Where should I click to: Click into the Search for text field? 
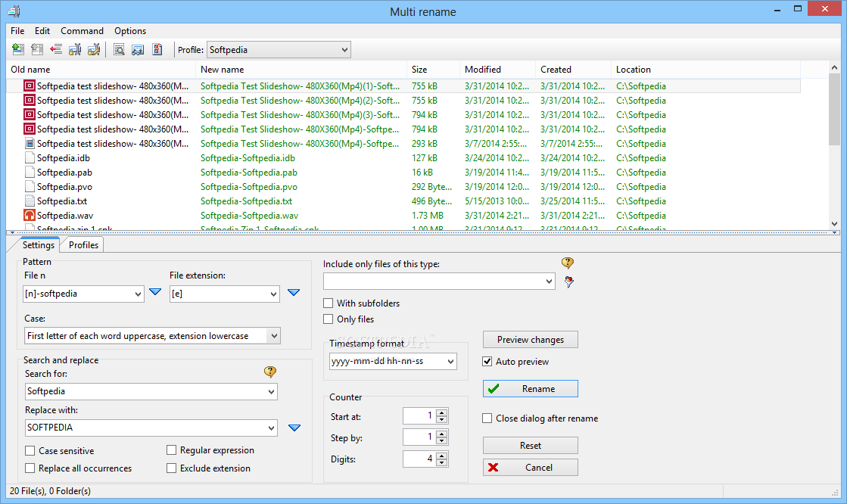click(145, 392)
